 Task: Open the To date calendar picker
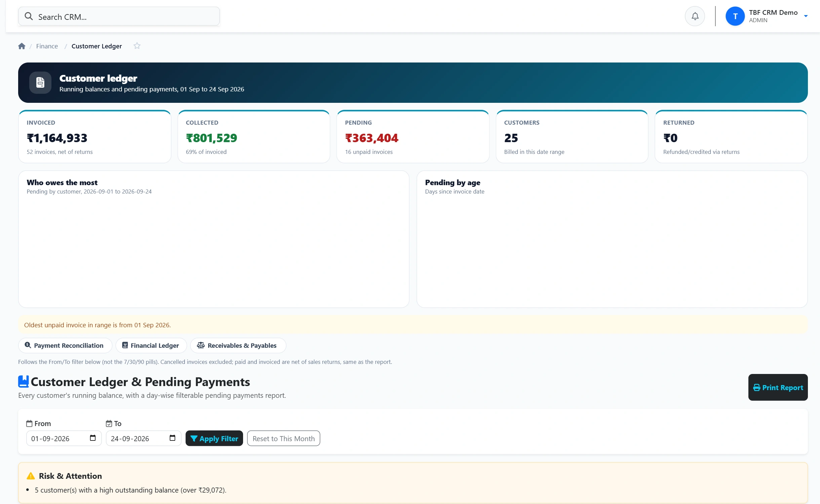[172, 438]
